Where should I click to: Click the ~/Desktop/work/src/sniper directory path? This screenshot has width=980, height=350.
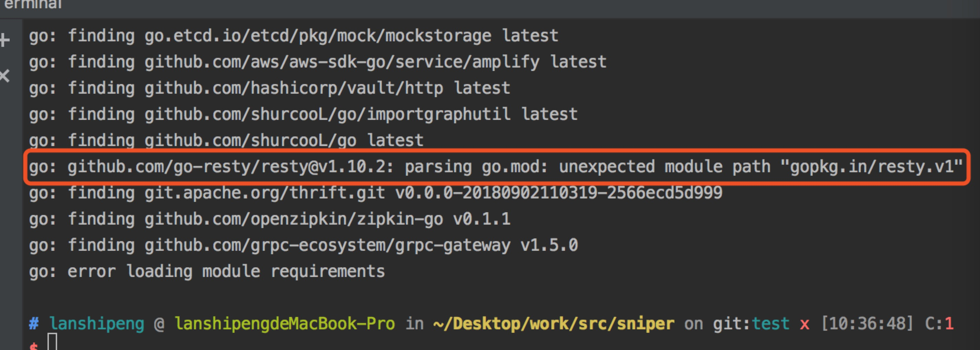pyautogui.click(x=554, y=324)
